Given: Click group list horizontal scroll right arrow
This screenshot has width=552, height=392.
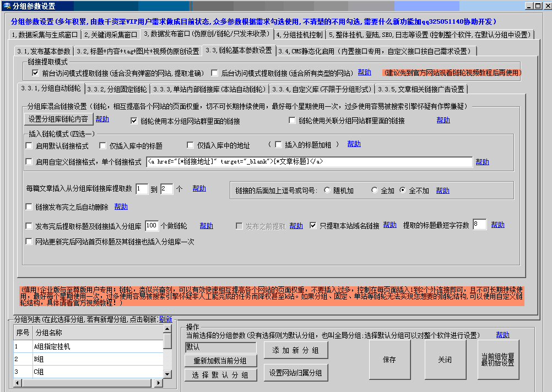Looking at the screenshot, I should tap(159, 383).
